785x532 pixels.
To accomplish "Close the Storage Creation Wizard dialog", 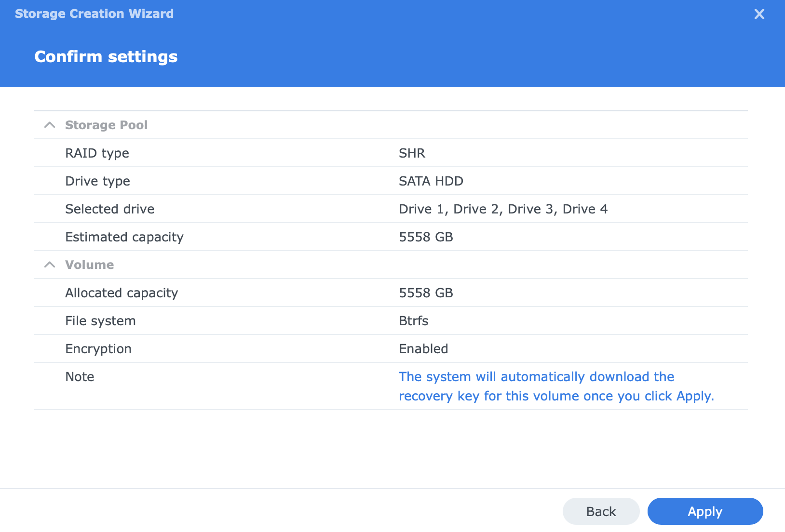I will [x=759, y=14].
